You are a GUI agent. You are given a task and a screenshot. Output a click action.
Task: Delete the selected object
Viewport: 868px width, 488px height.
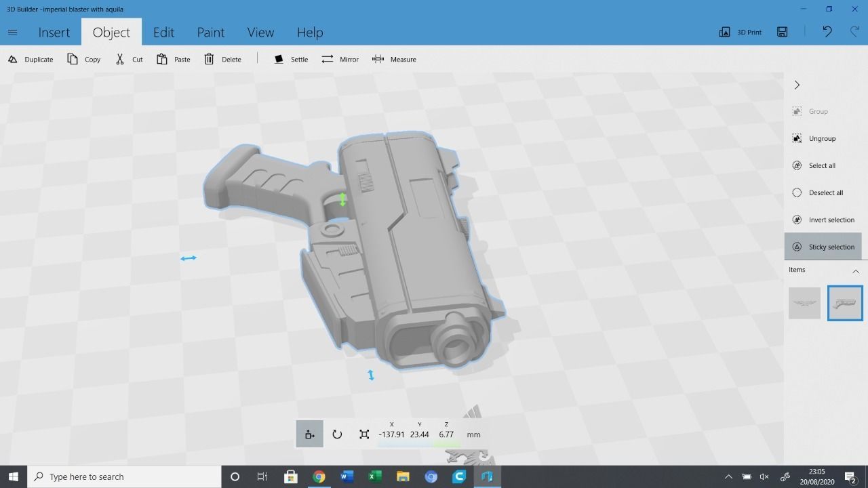tap(223, 59)
